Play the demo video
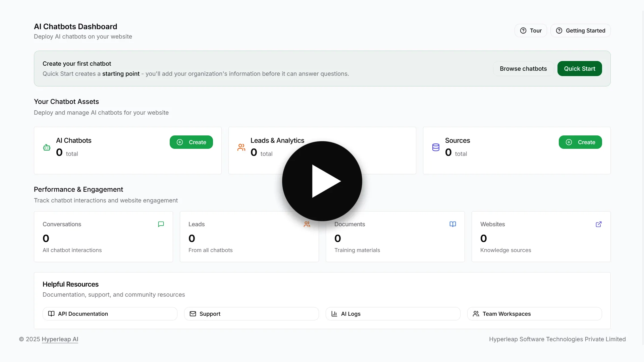 pyautogui.click(x=322, y=181)
